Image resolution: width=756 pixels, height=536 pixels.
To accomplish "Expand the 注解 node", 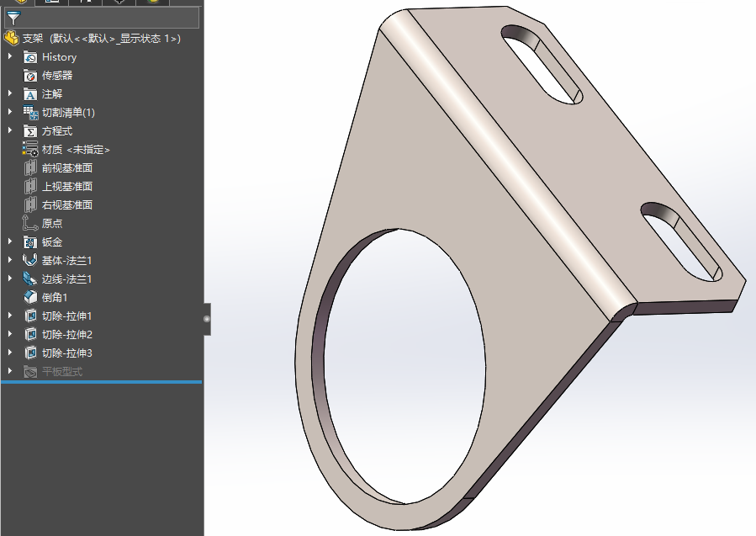I will point(10,93).
